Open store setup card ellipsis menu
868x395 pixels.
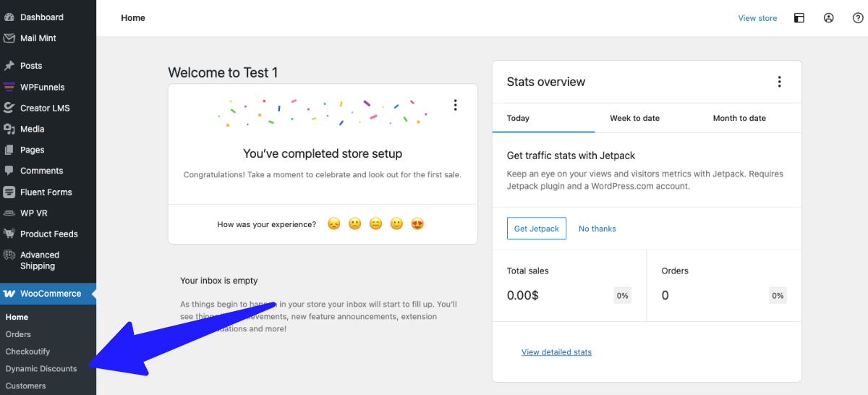pos(455,105)
